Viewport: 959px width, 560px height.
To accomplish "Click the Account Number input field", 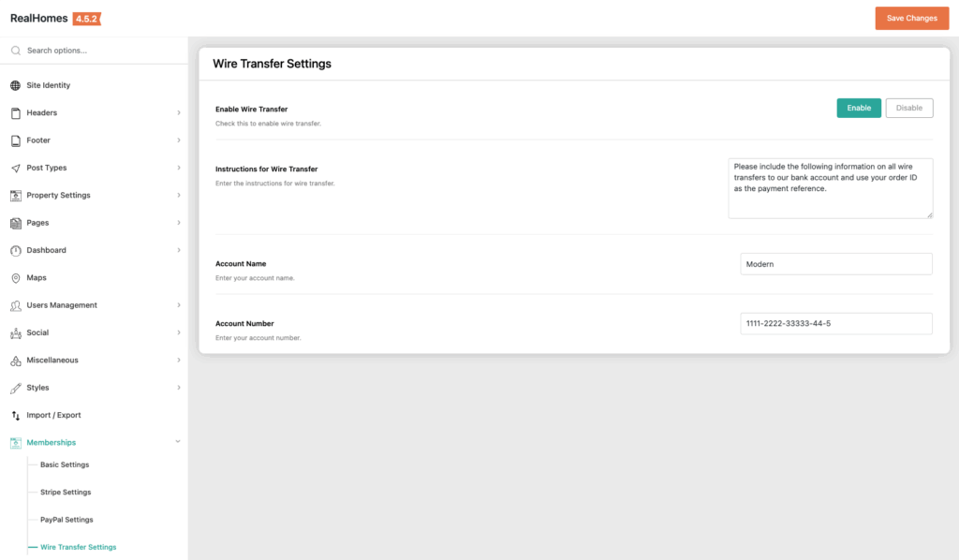I will click(x=835, y=323).
